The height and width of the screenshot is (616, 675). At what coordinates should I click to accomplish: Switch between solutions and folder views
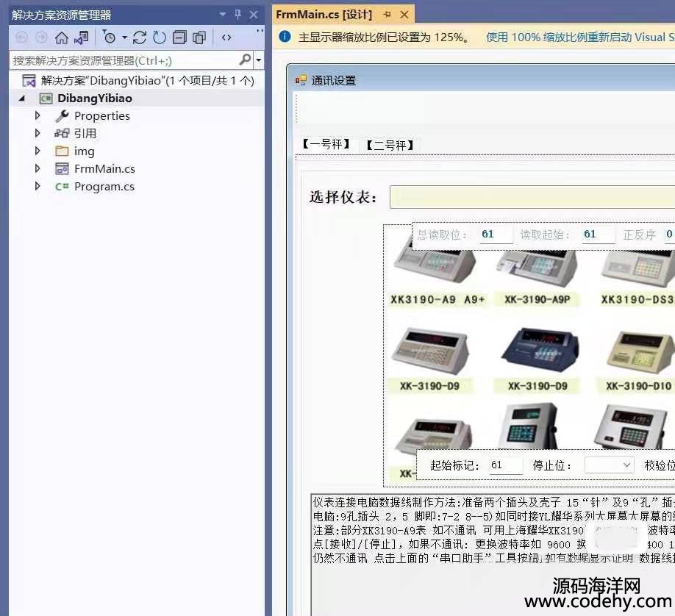(x=82, y=38)
